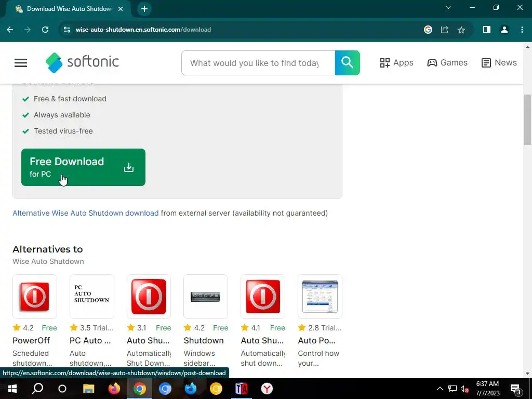The width and height of the screenshot is (532, 399).
Task: Click the 'Always available' text
Action: (x=62, y=115)
